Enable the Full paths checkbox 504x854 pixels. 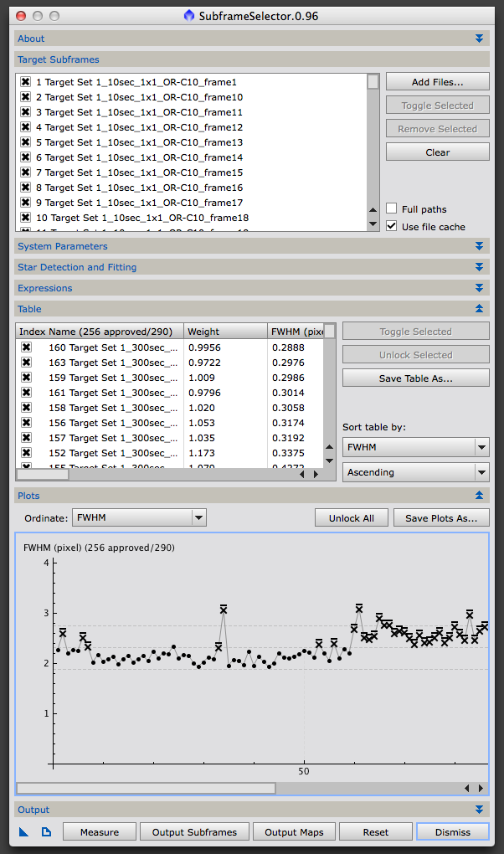coord(392,209)
